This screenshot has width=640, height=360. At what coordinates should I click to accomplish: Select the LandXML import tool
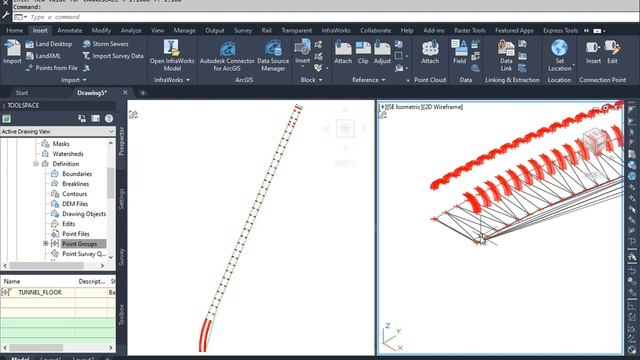pos(43,56)
